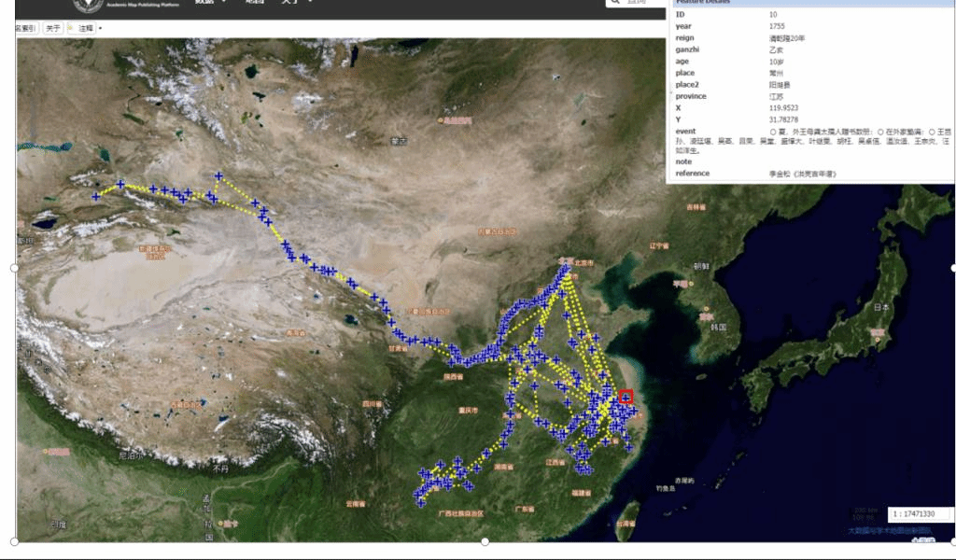The image size is (956, 560).
Task: Click the map scale field showing 1:17471330
Action: [919, 514]
